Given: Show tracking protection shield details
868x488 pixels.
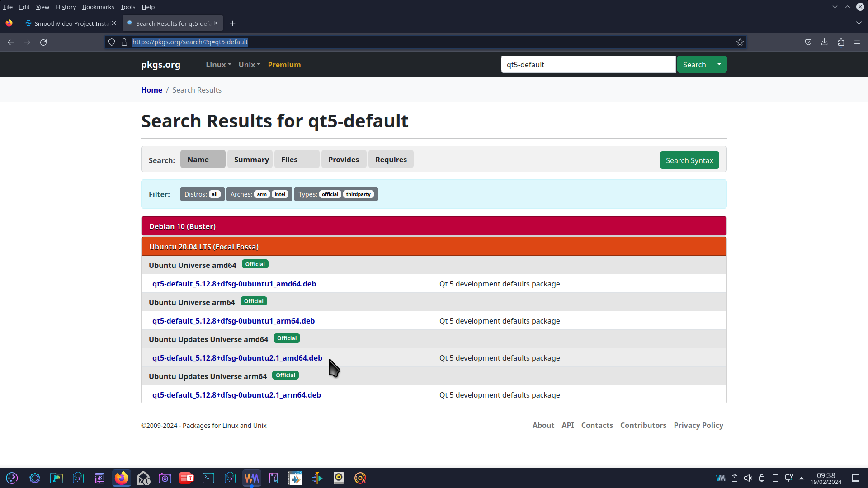Looking at the screenshot, I should [112, 42].
